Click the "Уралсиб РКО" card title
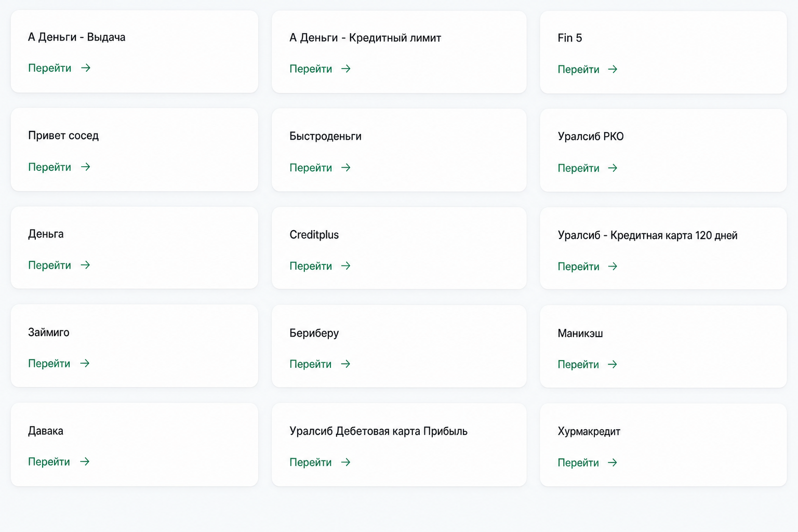Image resolution: width=798 pixels, height=532 pixels. [x=591, y=136]
